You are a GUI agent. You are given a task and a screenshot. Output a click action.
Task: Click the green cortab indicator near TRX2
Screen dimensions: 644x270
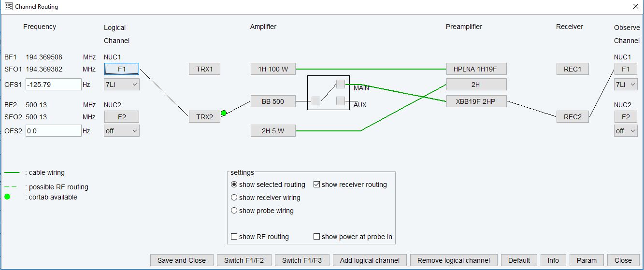(224, 113)
